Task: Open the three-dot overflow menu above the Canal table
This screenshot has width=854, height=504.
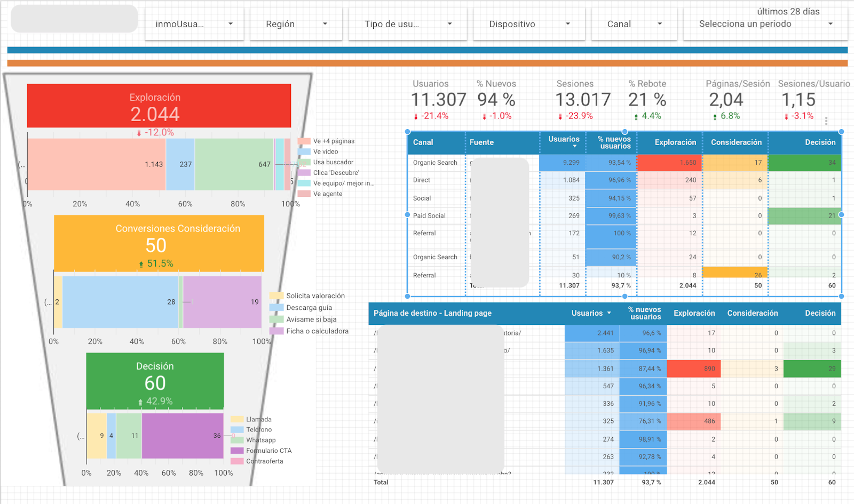Action: click(826, 122)
